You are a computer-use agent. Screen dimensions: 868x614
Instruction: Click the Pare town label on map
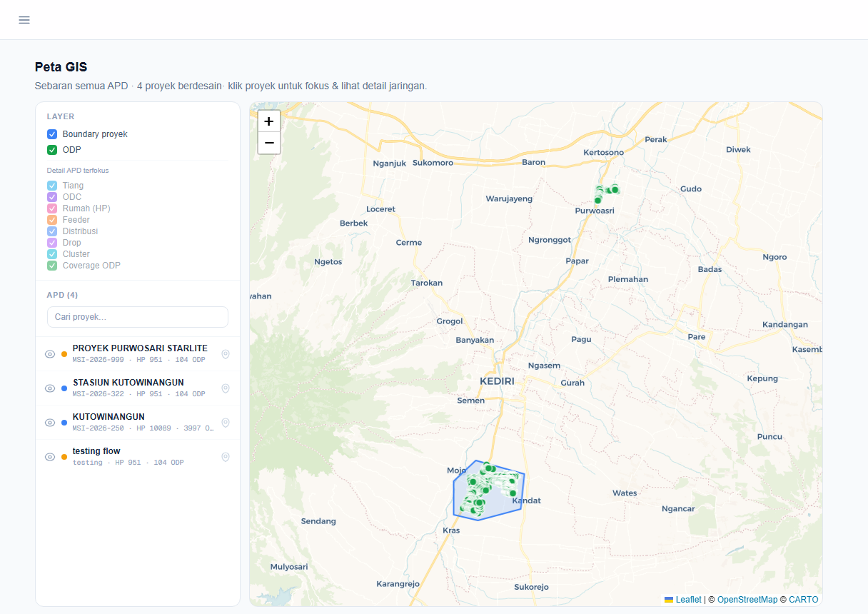point(696,337)
